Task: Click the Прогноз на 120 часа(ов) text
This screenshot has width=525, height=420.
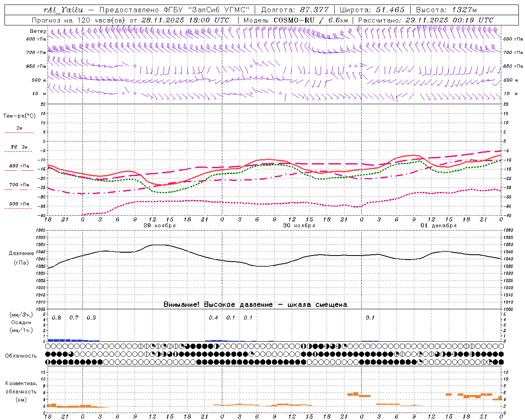Action: pos(80,20)
